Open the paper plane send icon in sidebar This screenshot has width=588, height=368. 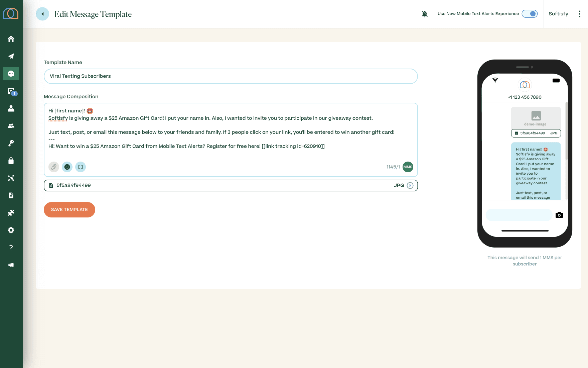pyautogui.click(x=11, y=56)
